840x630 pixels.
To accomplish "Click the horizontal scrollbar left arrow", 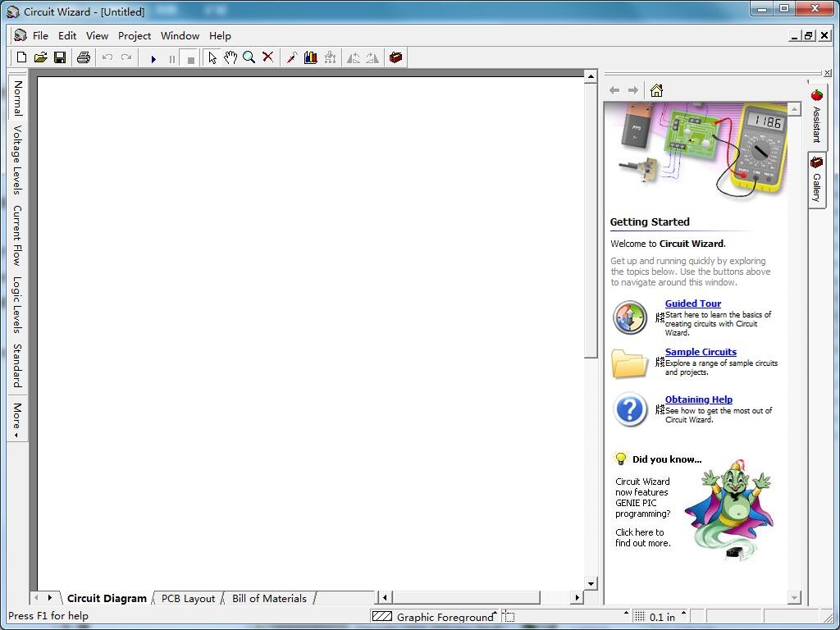I will (384, 597).
